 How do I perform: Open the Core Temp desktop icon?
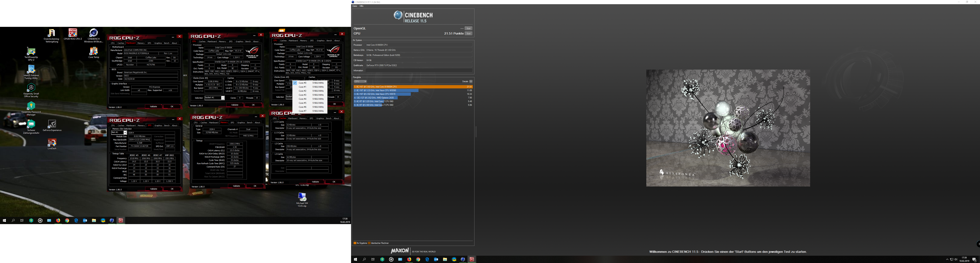(x=94, y=52)
